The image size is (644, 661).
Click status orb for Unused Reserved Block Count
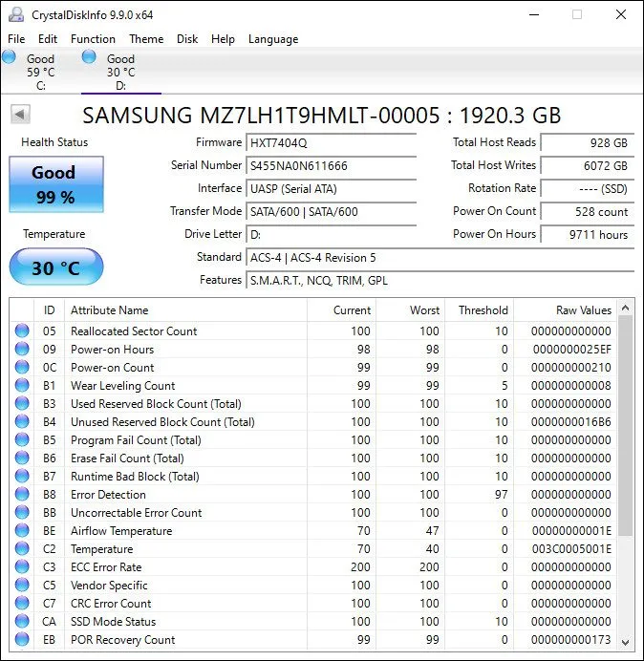22,421
